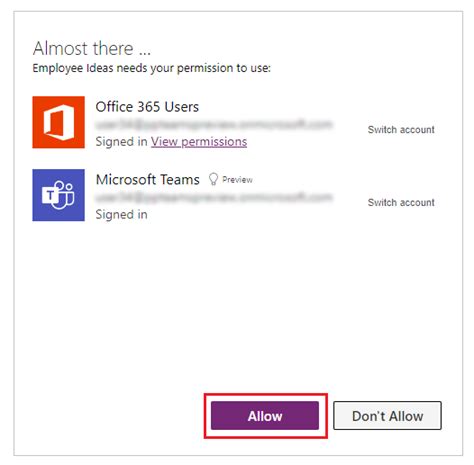
Task: Click the Employee Ideas permission message
Action: pos(152,68)
